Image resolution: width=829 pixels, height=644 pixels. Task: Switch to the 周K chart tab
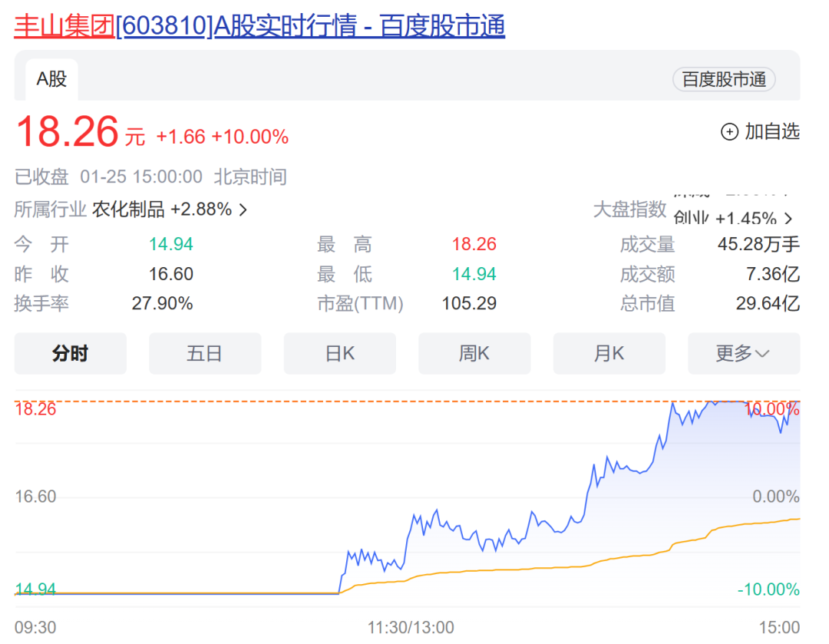[474, 353]
